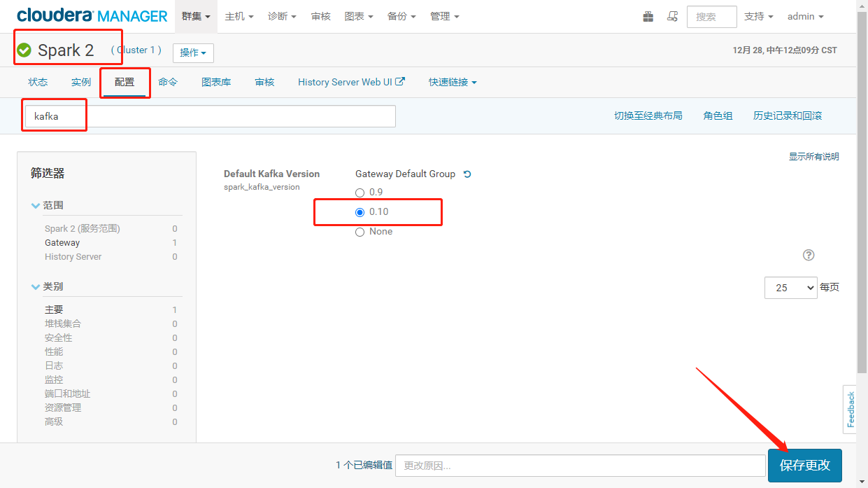Open the 管理 dropdown menu
868x488 pixels.
[x=445, y=16]
